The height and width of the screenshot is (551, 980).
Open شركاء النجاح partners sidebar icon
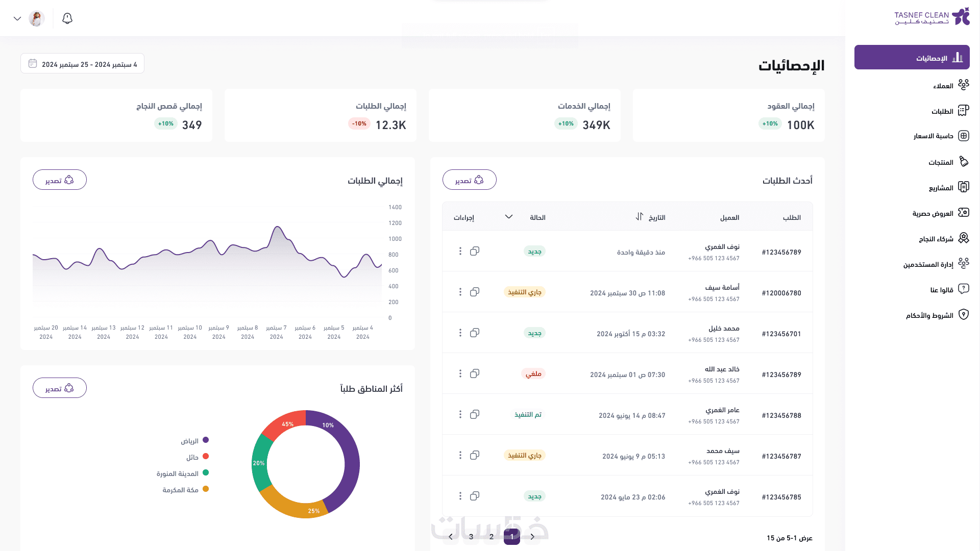coord(963,238)
